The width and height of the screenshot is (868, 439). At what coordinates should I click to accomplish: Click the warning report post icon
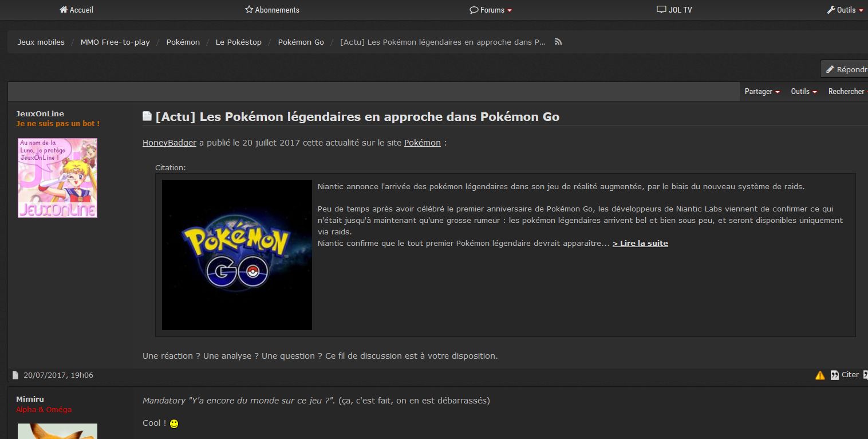[820, 375]
